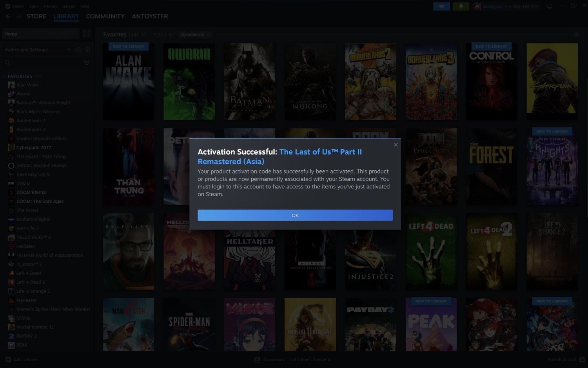Click the Big Picture mode monitor icon
Screen dimensions: 588x368
pyautogui.click(x=549, y=7)
